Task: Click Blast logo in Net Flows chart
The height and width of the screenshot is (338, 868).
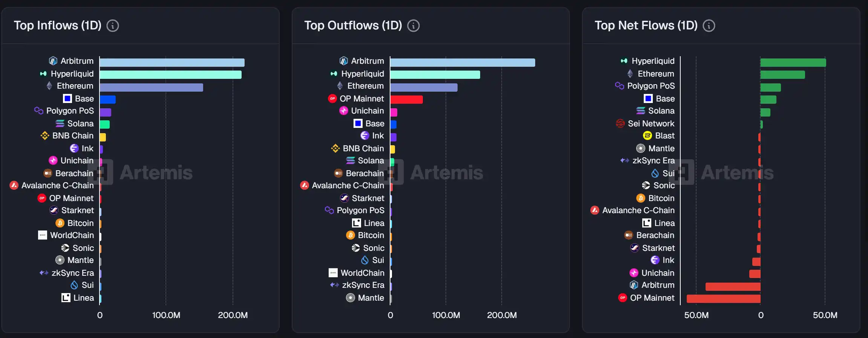Action: point(647,135)
